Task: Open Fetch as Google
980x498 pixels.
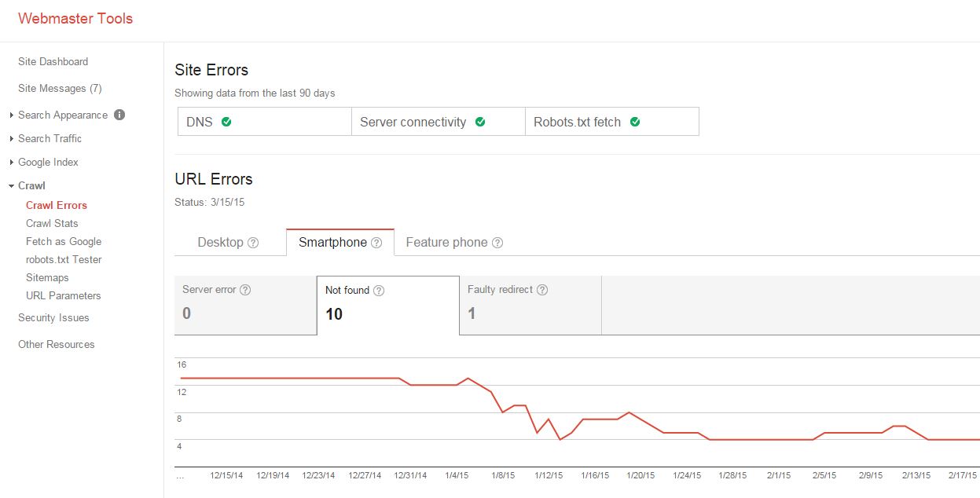Action: pyautogui.click(x=64, y=241)
